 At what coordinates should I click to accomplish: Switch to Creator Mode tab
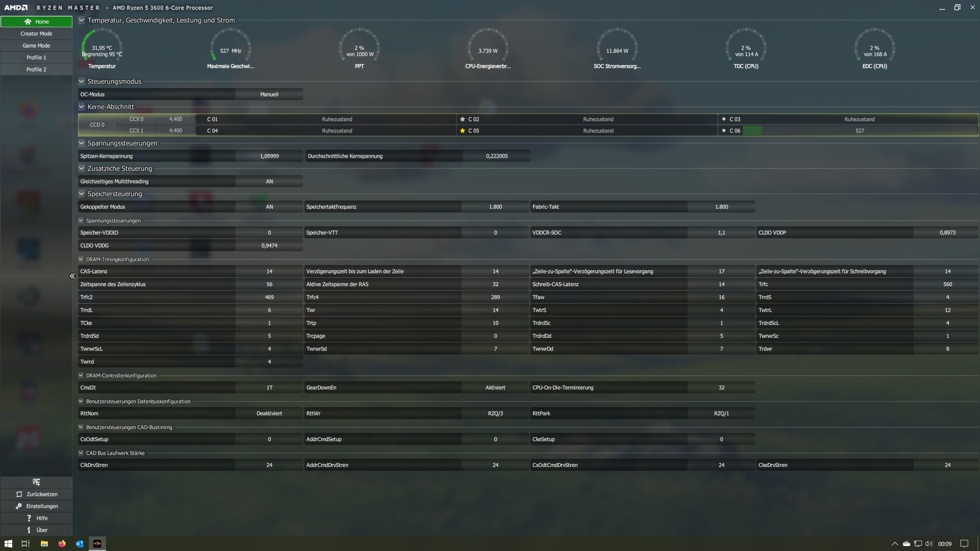pos(36,34)
